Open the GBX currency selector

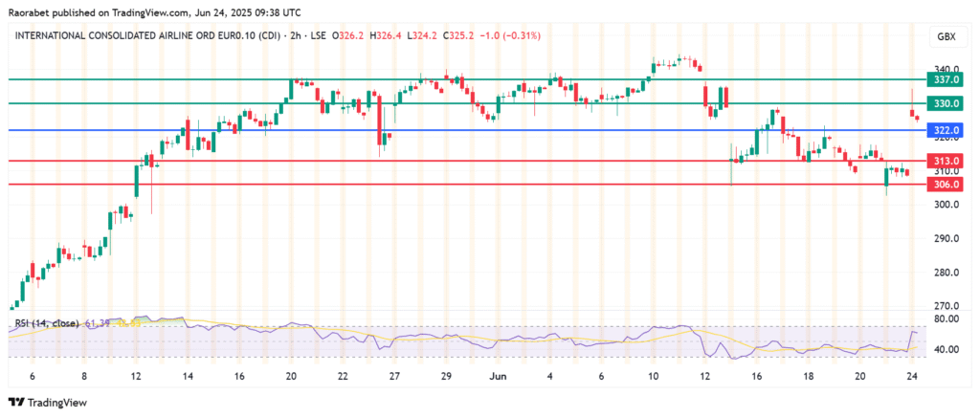coord(943,36)
